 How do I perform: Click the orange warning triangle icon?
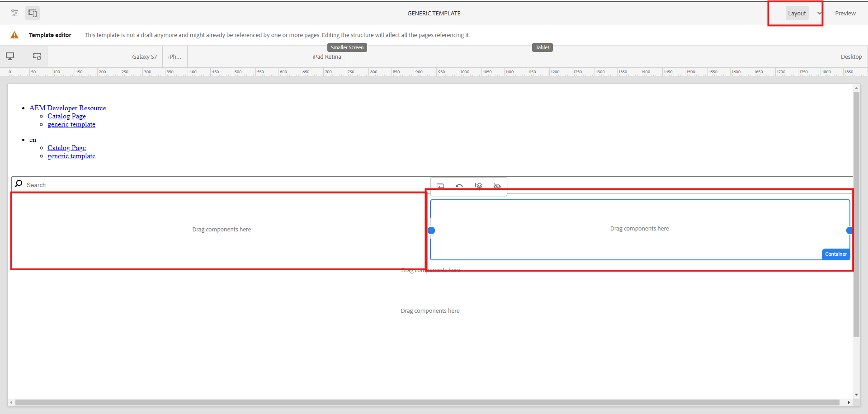[14, 35]
